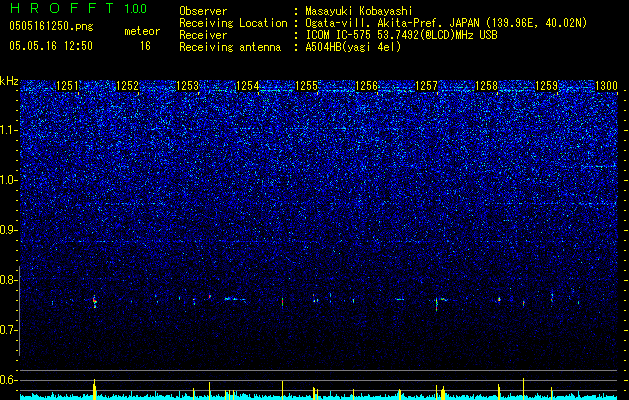Click the 1251 time marker
The width and height of the screenshot is (629, 400).
[67, 85]
